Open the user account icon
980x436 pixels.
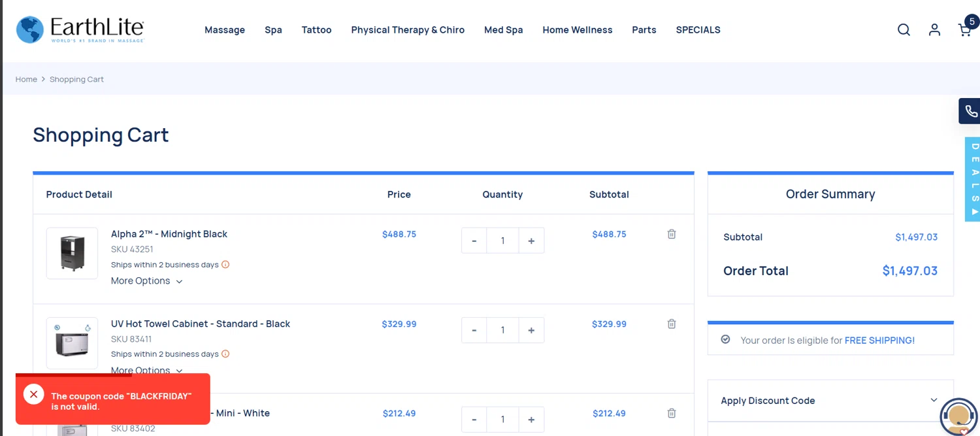point(934,30)
